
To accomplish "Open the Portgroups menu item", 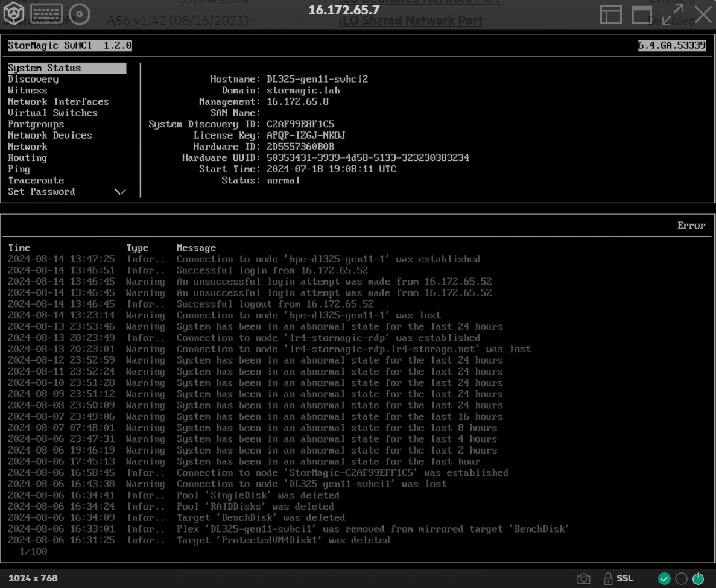I will click(36, 124).
